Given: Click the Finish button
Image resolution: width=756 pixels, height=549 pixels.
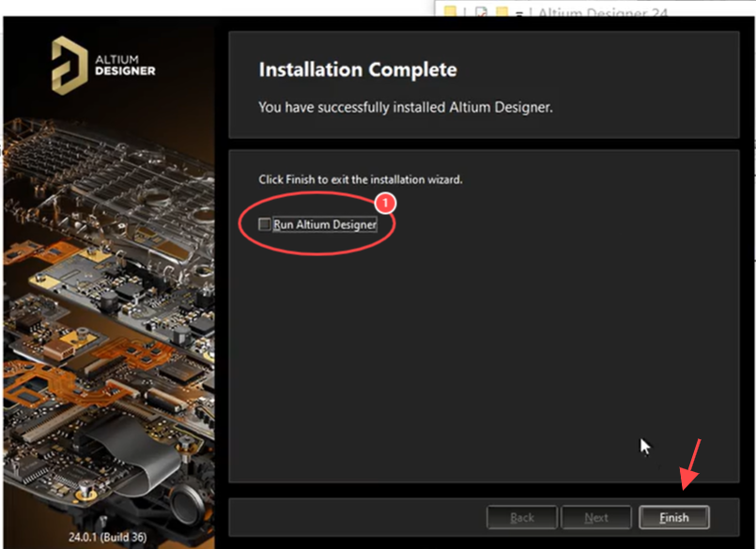Looking at the screenshot, I should (673, 517).
